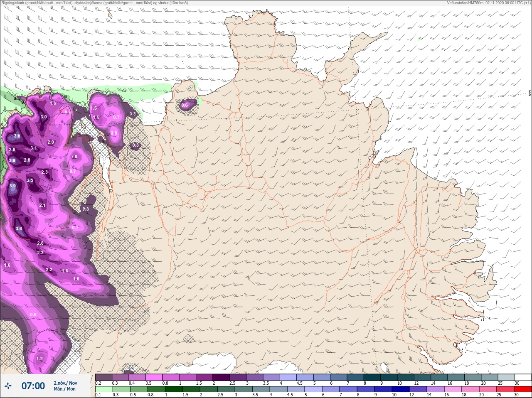Select bottom-row pink swatch between 16 and 18
The height and width of the screenshot is (398, 532).
click(x=453, y=389)
